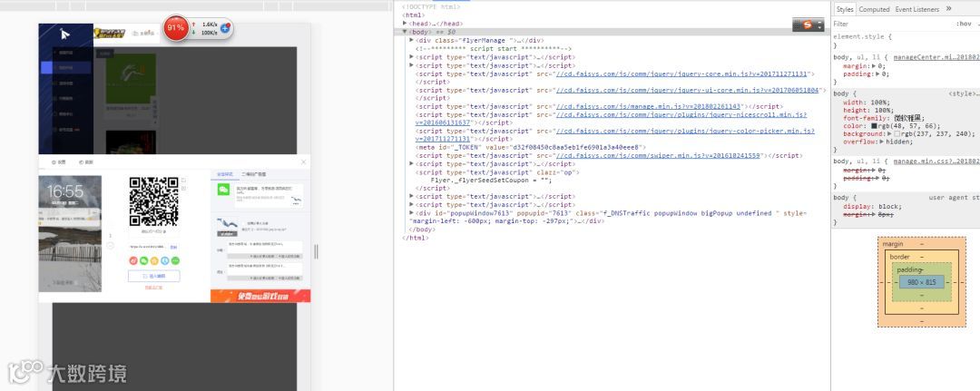The image size is (980, 391).
Task: Expand the first collapsed script node
Action: 412,57
